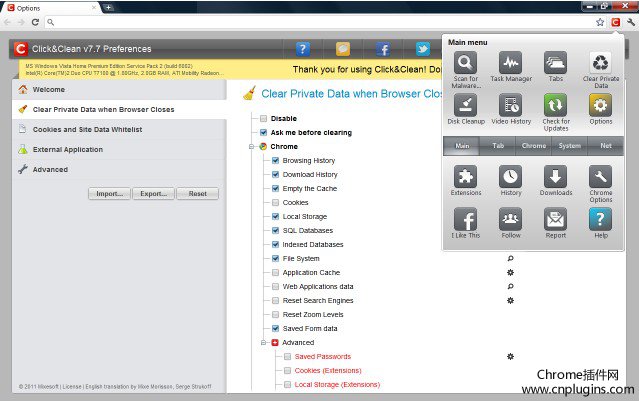
Task: Click Check for Updates icon
Action: tap(555, 106)
